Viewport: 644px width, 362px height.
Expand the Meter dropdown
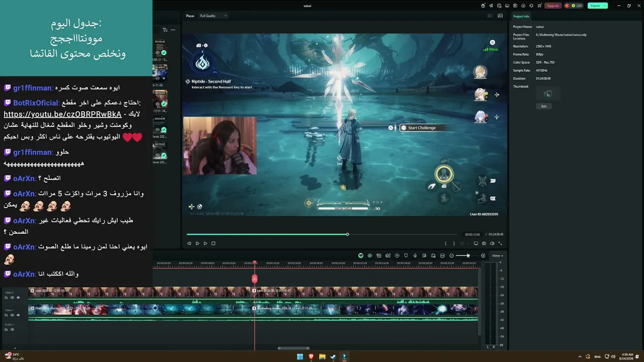[x=498, y=255]
